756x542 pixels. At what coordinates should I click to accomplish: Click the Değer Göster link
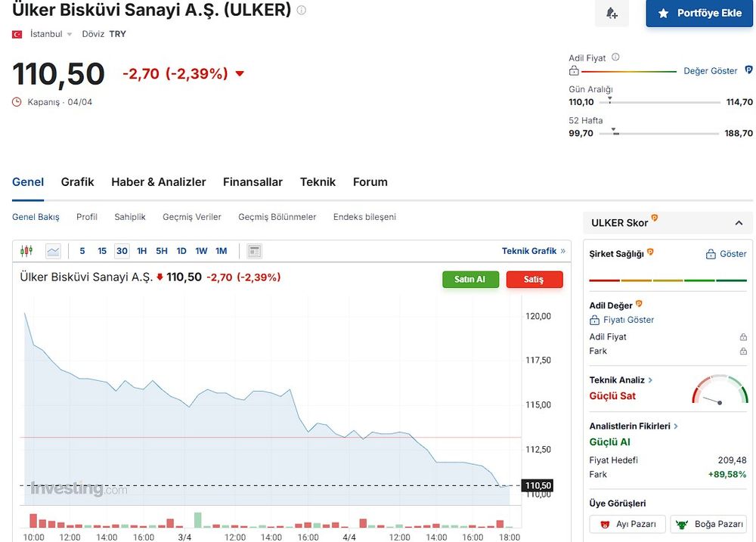point(710,71)
